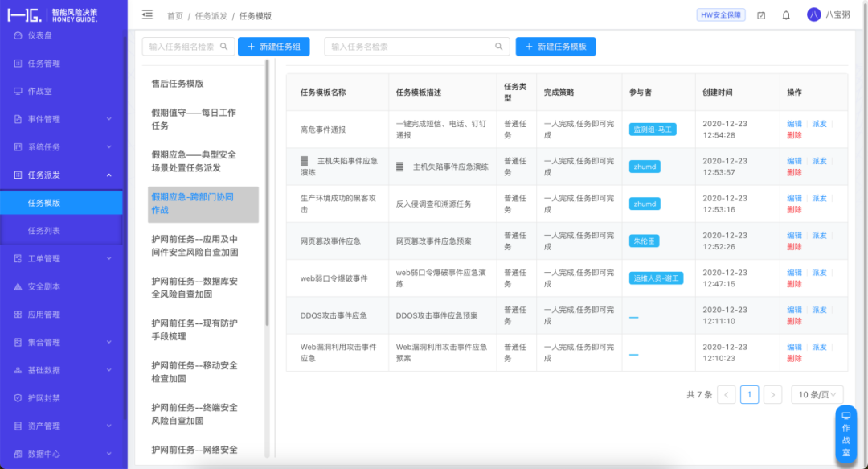The height and width of the screenshot is (469, 868).
Task: Click the 运维人员-谢工 participant tag
Action: (656, 278)
